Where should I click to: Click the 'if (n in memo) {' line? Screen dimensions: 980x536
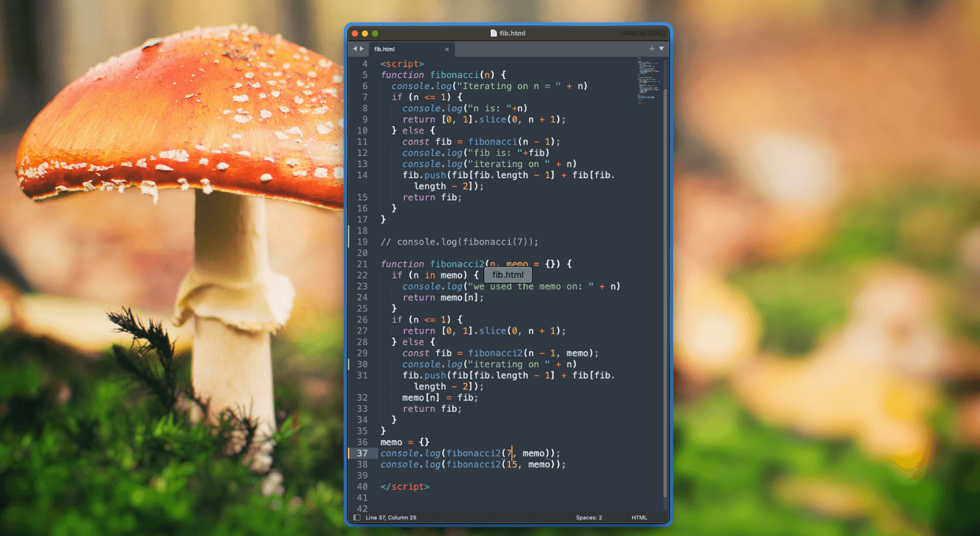point(435,275)
